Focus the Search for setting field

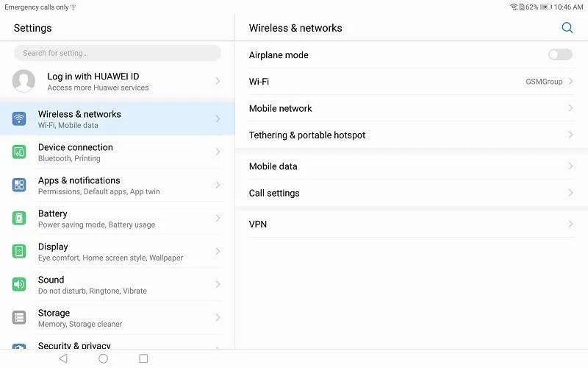click(x=118, y=53)
